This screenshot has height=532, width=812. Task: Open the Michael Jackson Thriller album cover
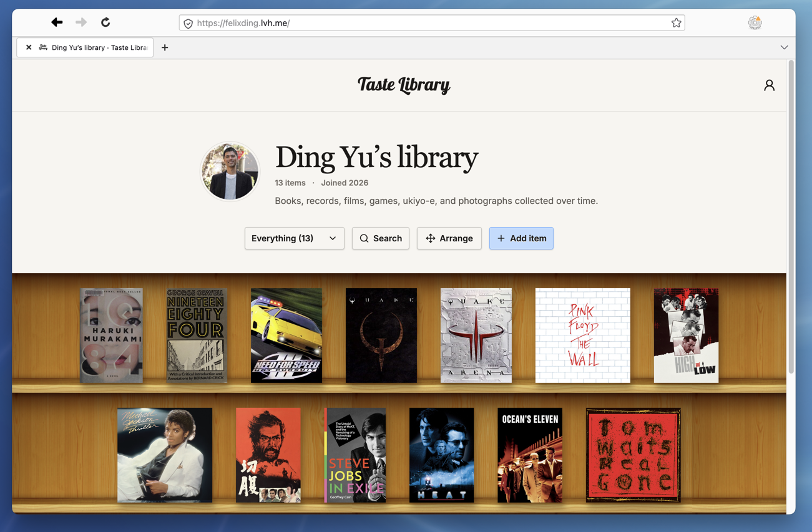click(165, 455)
